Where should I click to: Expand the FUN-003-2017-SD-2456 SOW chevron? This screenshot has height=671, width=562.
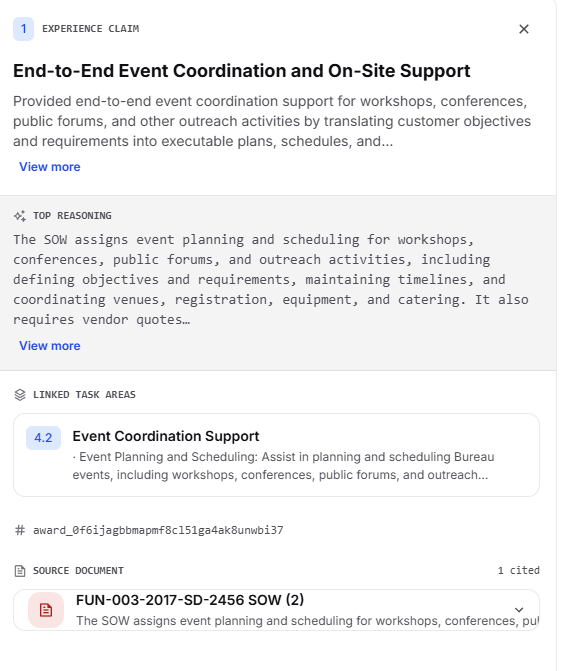[519, 610]
